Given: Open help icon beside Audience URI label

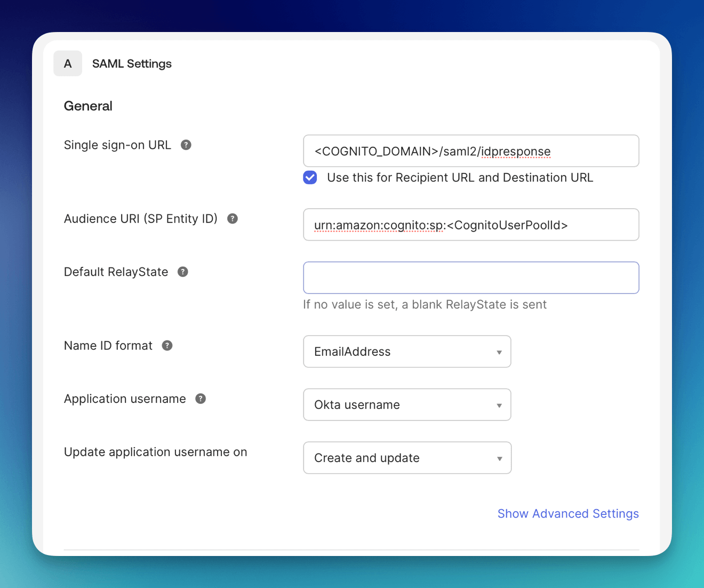Looking at the screenshot, I should coord(233,219).
